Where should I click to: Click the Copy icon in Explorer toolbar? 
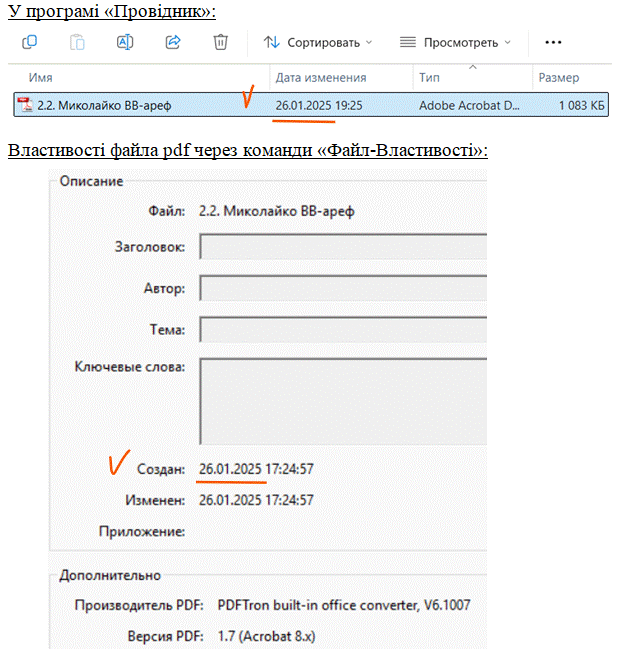(30, 42)
